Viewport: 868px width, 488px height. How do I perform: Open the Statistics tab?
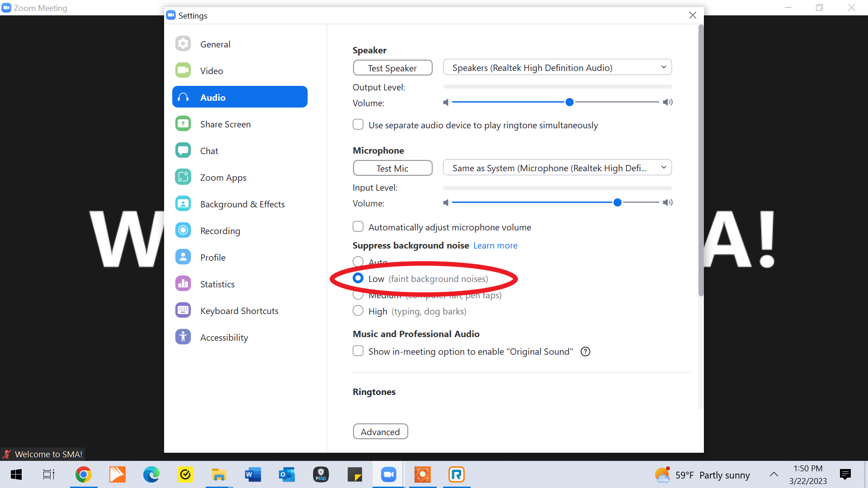click(240, 284)
